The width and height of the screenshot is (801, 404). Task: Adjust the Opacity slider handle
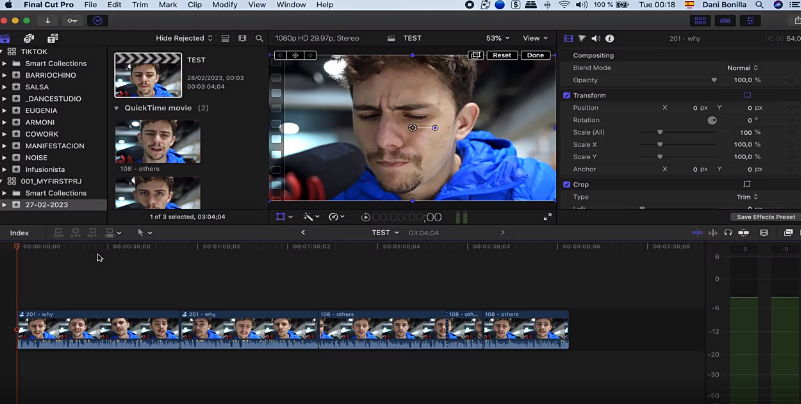pos(713,80)
